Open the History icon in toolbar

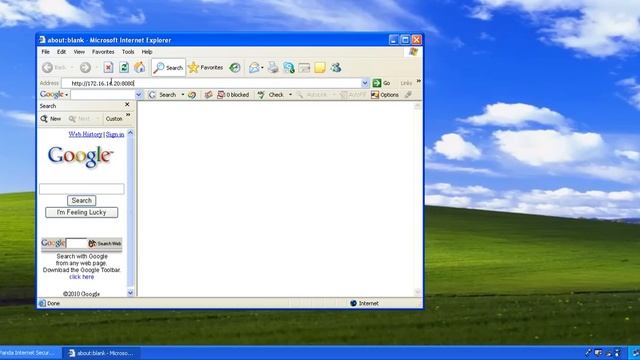click(235, 68)
